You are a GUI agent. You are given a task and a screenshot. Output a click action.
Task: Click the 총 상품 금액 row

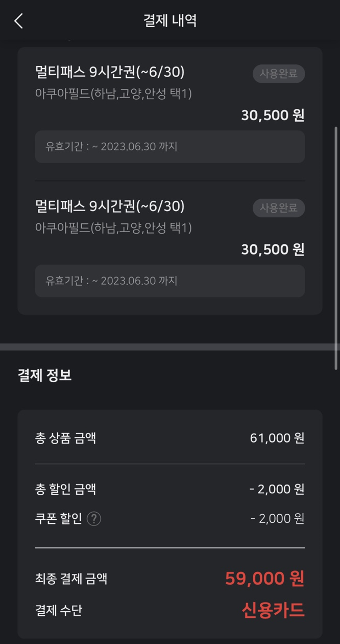[x=169, y=438]
